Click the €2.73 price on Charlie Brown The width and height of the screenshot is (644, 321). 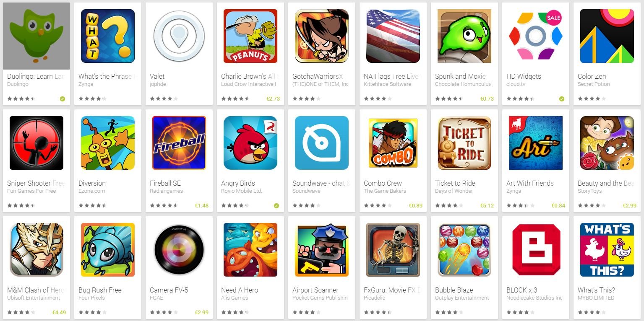tap(273, 99)
